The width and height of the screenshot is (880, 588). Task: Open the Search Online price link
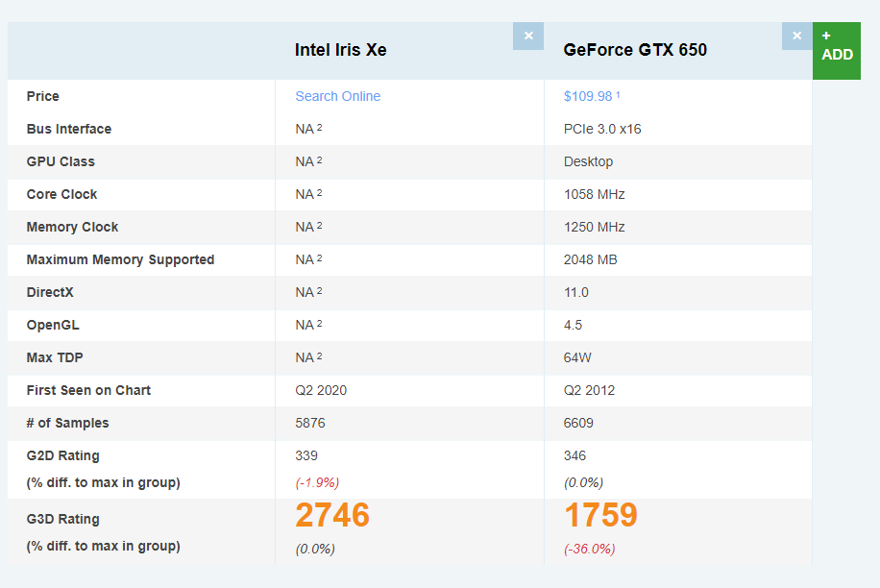[x=338, y=96]
